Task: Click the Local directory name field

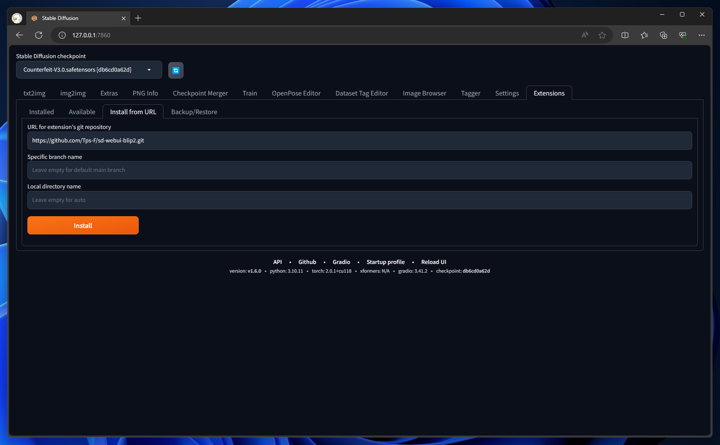Action: tap(360, 200)
